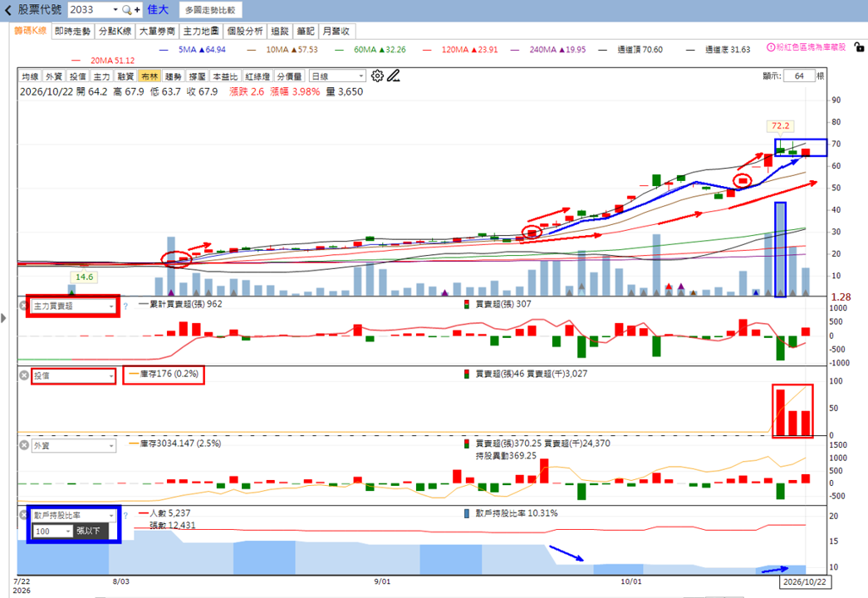The width and height of the screenshot is (868, 598).
Task: Switch to the 大單券商 tab
Action: [157, 31]
